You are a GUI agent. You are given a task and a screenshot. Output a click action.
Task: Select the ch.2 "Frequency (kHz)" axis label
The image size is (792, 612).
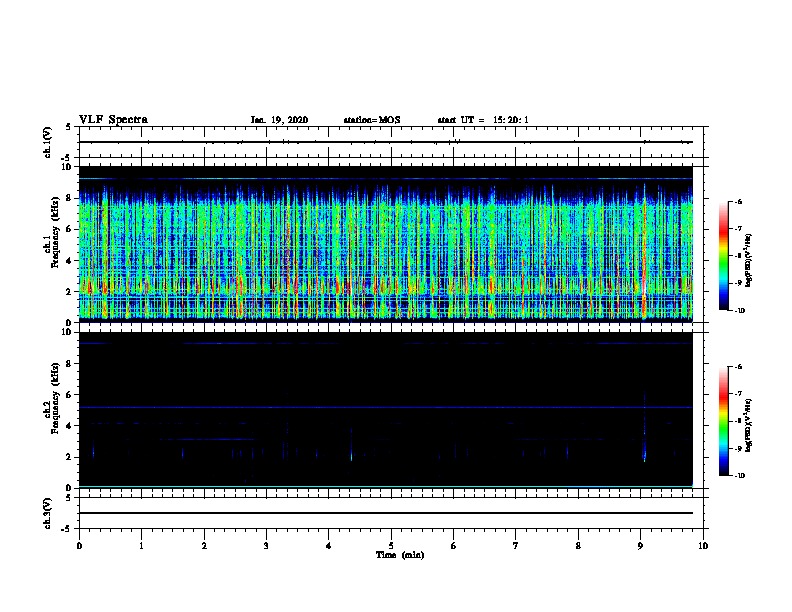tap(55, 398)
